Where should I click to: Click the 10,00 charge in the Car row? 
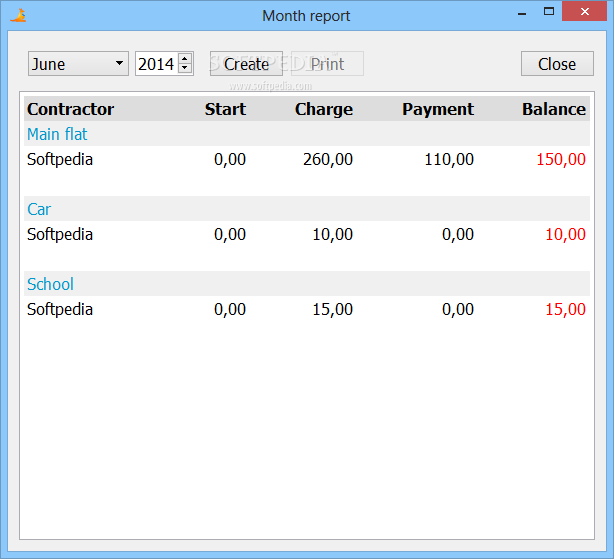(x=332, y=234)
